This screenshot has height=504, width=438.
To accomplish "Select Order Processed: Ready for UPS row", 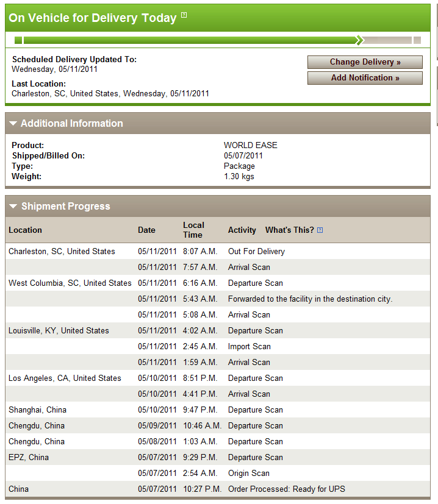I will [218, 489].
